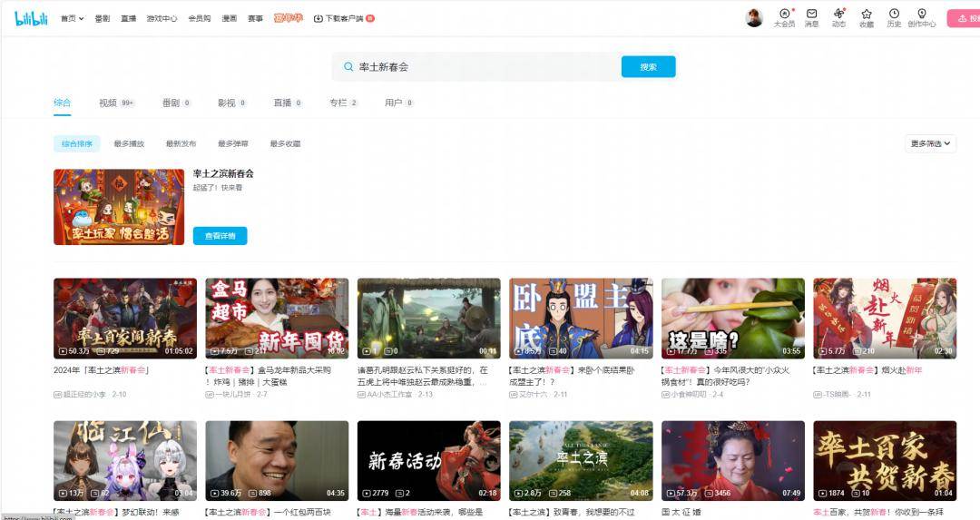Select the 最多播放 sort filter
This screenshot has width=980, height=520.
129,143
